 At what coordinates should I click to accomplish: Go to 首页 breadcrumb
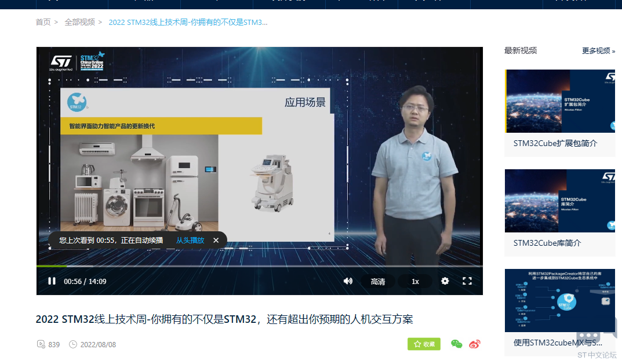43,22
